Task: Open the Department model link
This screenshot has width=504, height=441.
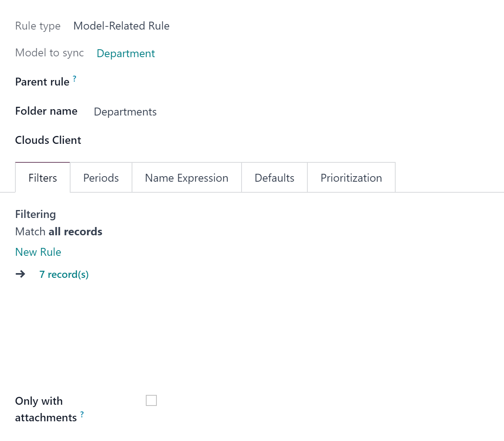Action: pos(126,54)
